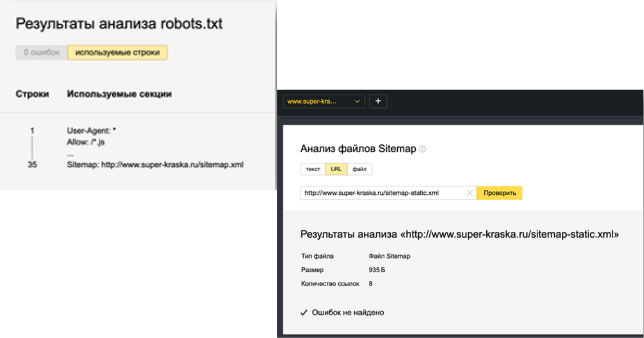Show the 0 ошибок tab

(42, 53)
